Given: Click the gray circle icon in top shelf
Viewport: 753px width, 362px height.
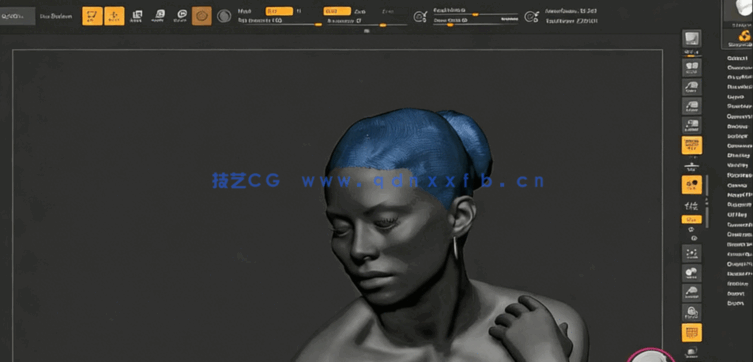Looking at the screenshot, I should [x=224, y=16].
